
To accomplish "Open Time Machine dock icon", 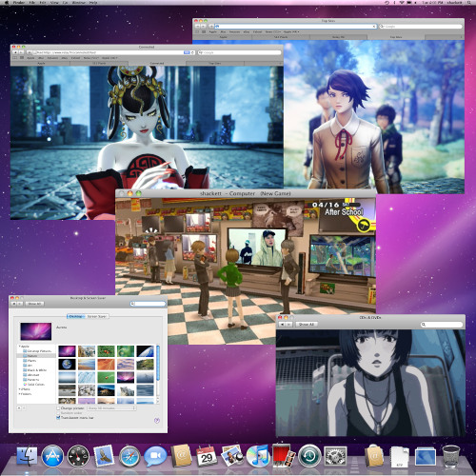I will (309, 456).
